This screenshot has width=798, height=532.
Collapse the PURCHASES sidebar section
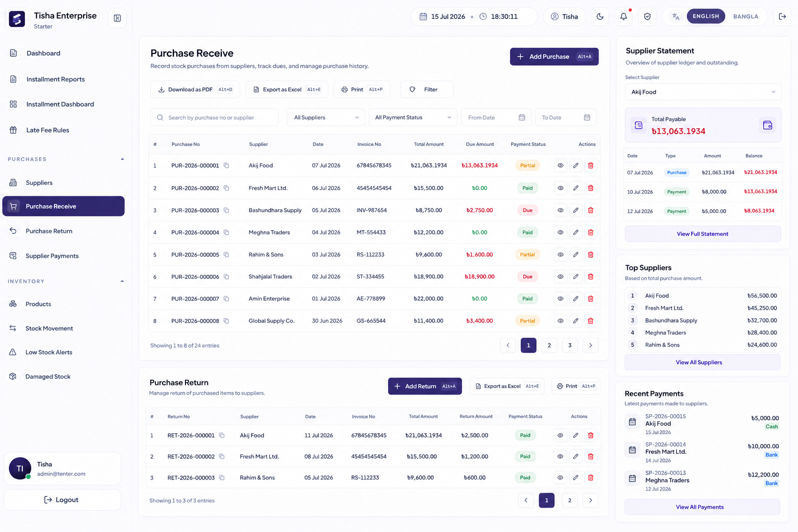[122, 159]
